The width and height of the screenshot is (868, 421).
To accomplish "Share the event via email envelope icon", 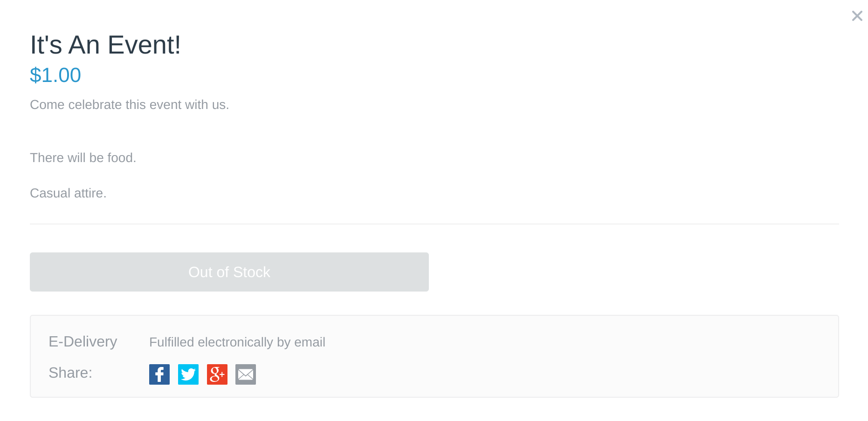I will 246,374.
